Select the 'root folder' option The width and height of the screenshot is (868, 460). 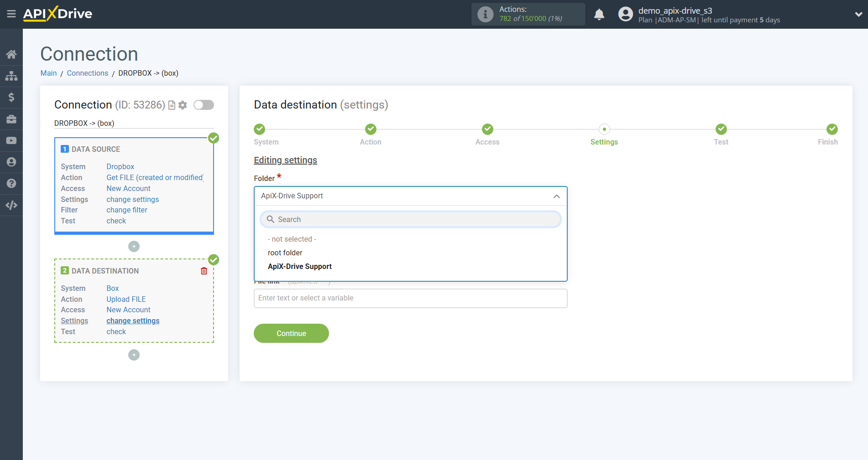[x=285, y=253]
